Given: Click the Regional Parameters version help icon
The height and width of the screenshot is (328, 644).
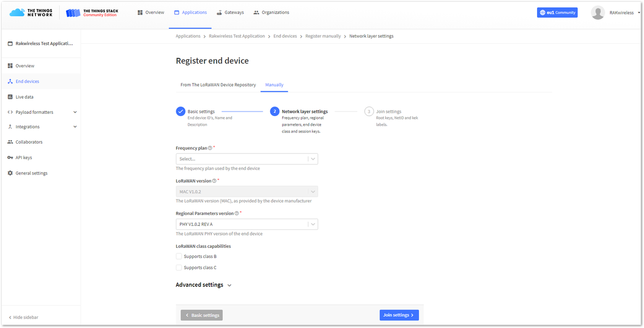Looking at the screenshot, I should (236, 213).
